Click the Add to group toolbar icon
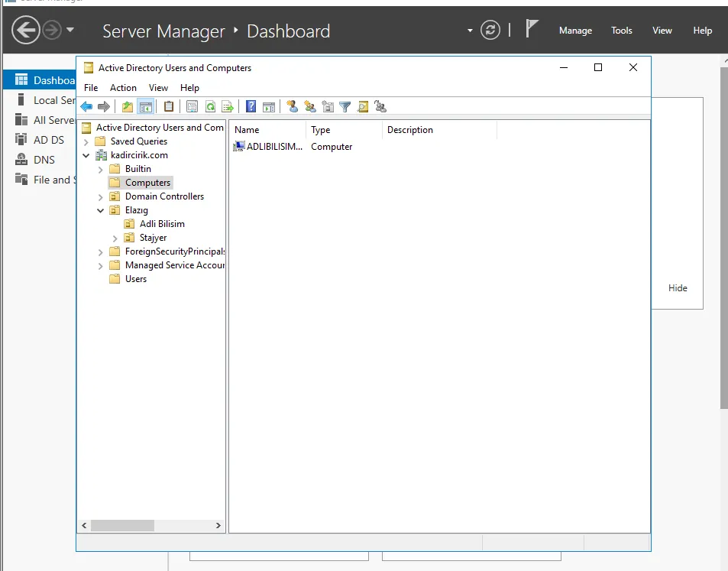Screen dimensions: 728x571 coord(380,107)
